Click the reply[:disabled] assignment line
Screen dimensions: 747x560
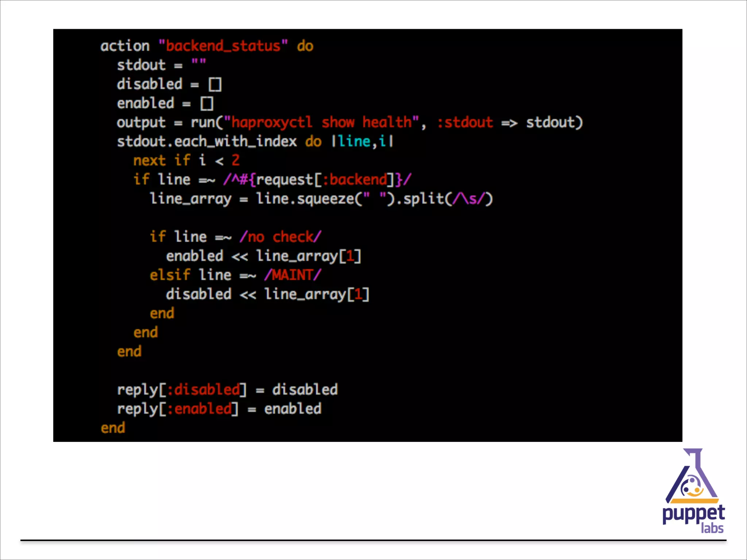pos(227,390)
